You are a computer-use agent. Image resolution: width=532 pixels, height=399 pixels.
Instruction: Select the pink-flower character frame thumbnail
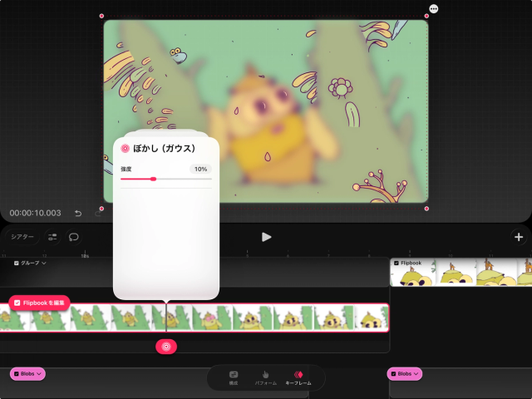[x=212, y=318]
